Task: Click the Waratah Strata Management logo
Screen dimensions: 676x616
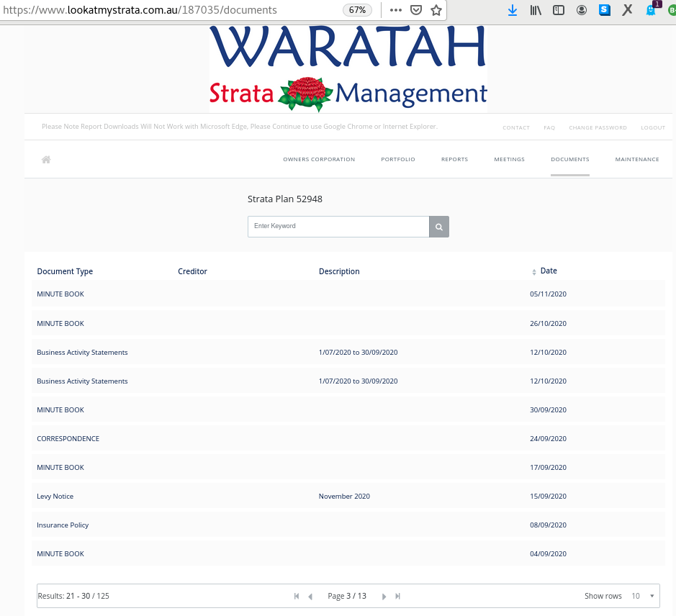Action: pyautogui.click(x=348, y=69)
